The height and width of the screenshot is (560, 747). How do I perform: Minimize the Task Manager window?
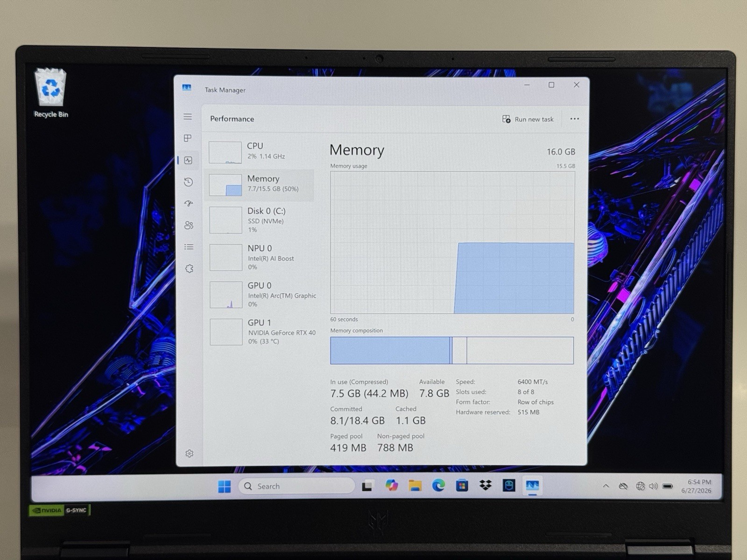tap(527, 85)
